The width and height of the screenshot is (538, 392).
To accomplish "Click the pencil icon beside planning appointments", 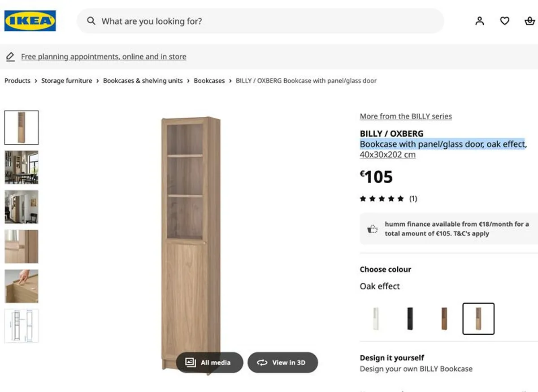I will coord(10,56).
